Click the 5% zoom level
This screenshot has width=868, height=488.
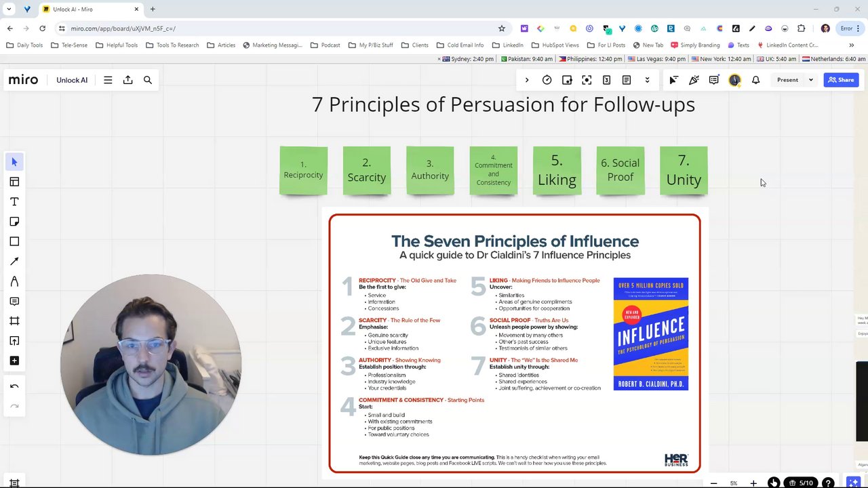[733, 483]
